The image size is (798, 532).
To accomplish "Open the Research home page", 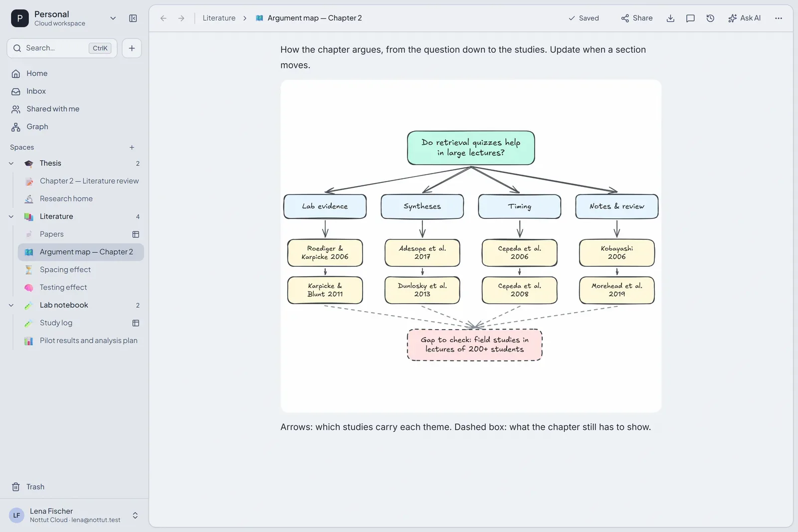I will (x=81, y=199).
